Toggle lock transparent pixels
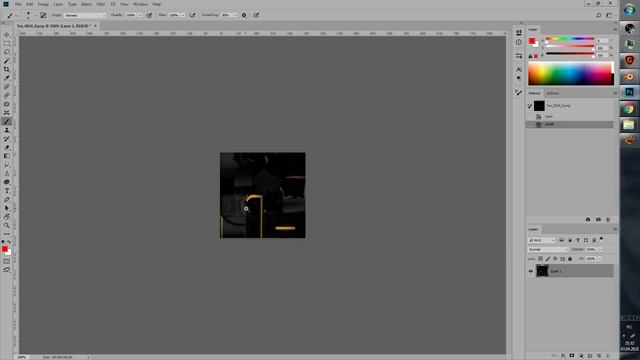Viewport: 640px width, 360px height. pyautogui.click(x=540, y=259)
